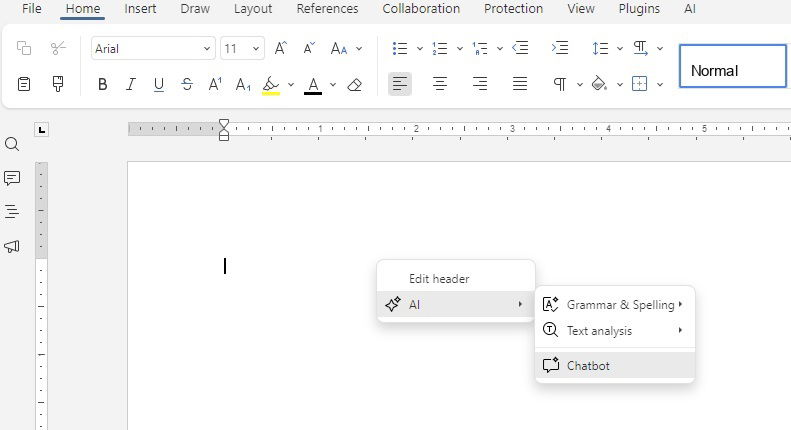The width and height of the screenshot is (791, 430).
Task: Increase paragraph indent
Action: click(x=560, y=48)
